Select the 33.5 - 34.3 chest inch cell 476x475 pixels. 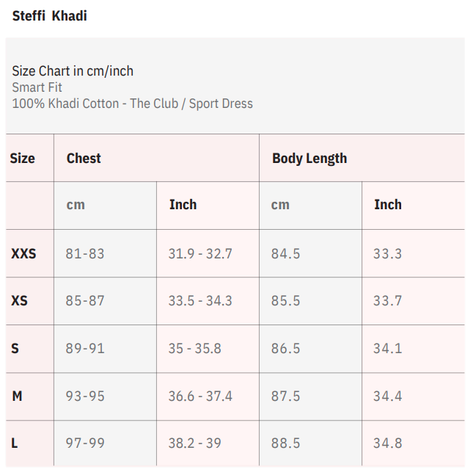click(x=200, y=301)
